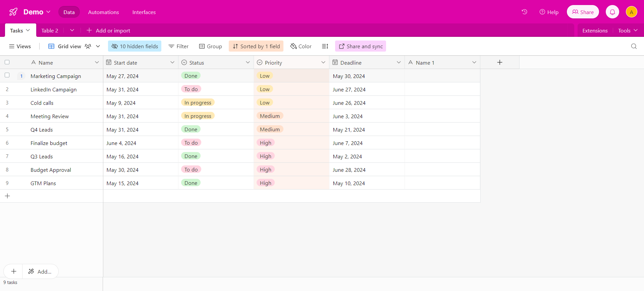Click Add or import table
644x291 pixels.
tap(108, 30)
